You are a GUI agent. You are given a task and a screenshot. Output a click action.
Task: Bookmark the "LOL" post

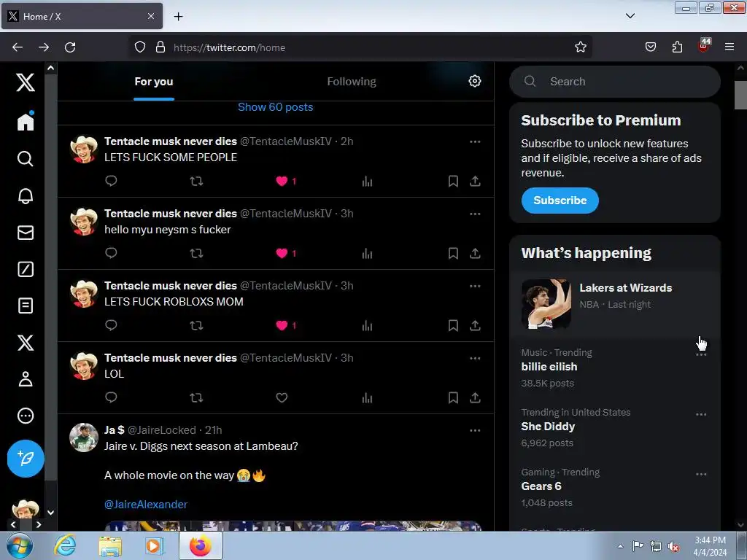453,397
